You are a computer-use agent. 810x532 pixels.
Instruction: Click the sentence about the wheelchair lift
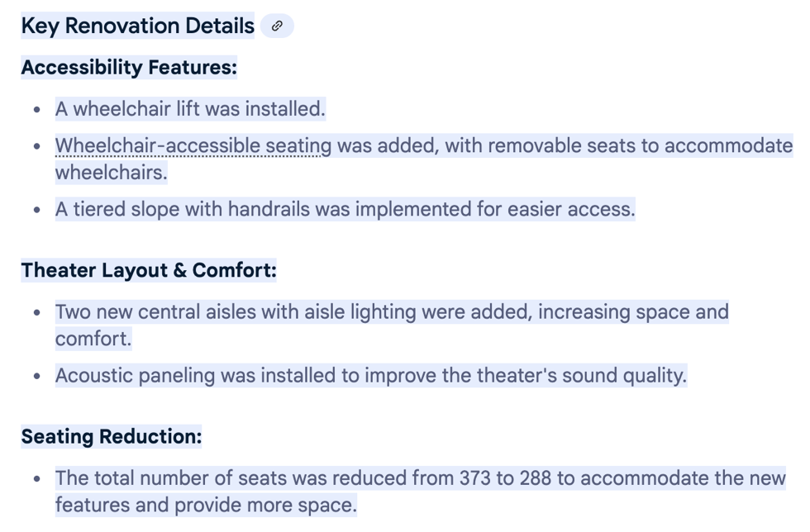coord(190,108)
